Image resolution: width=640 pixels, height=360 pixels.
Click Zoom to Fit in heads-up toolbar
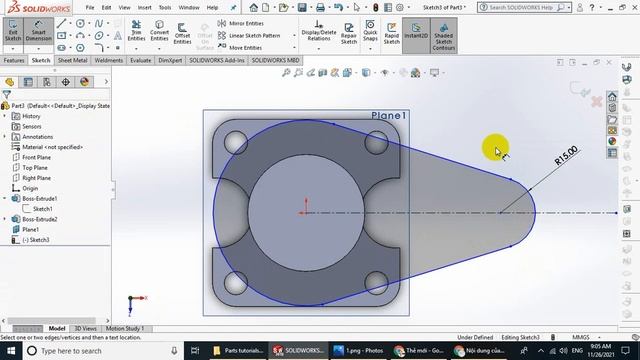[286, 73]
